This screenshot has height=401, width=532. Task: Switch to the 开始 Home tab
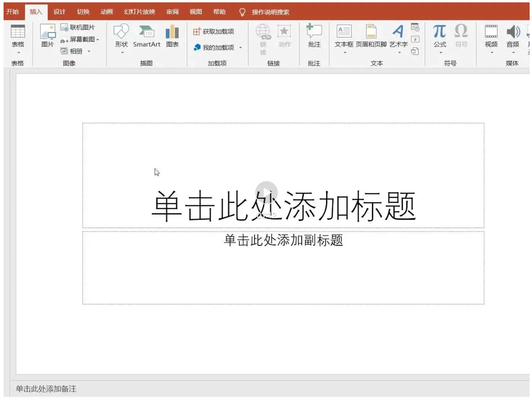(13, 12)
